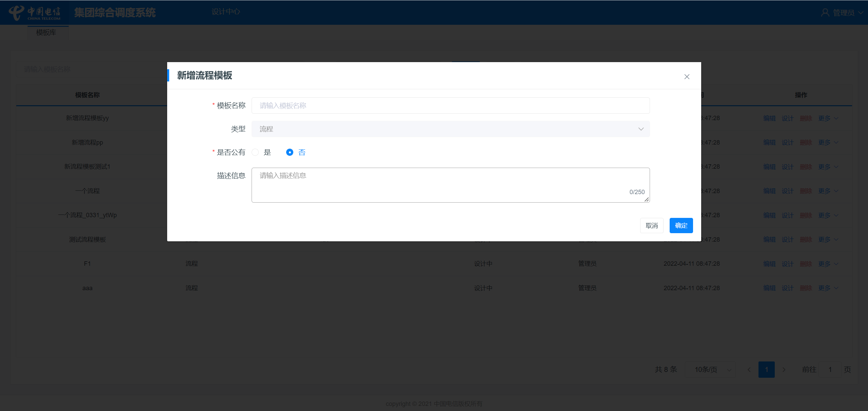This screenshot has height=411, width=868.
Task: Switch to the 模板库 tab
Action: (46, 33)
